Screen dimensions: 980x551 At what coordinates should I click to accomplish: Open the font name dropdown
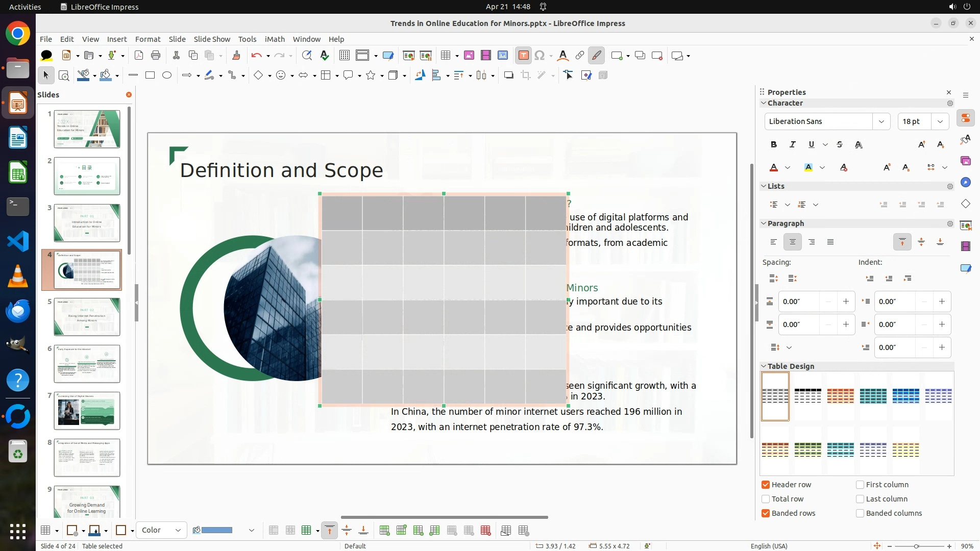pos(881,121)
